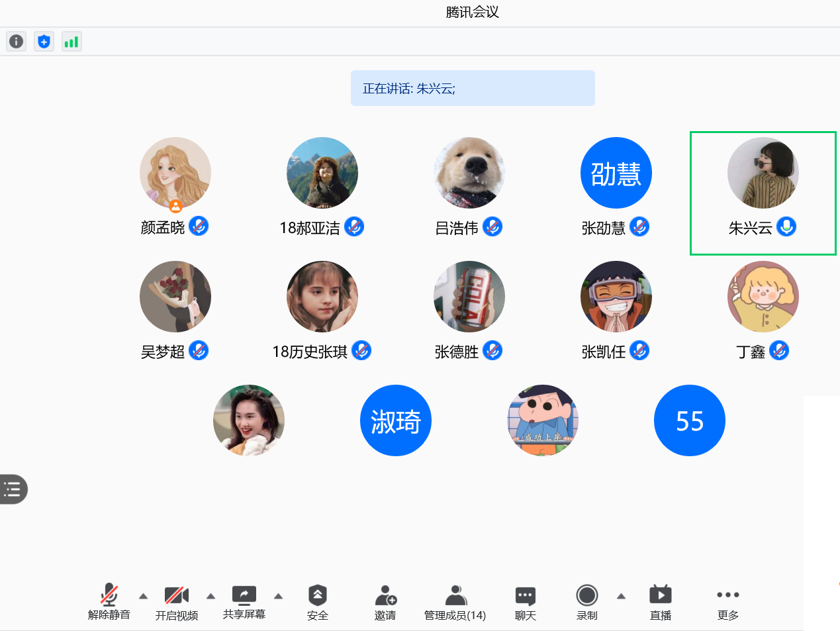840x631 pixels.
Task: Check the green network signal icon
Action: pyautogui.click(x=71, y=42)
